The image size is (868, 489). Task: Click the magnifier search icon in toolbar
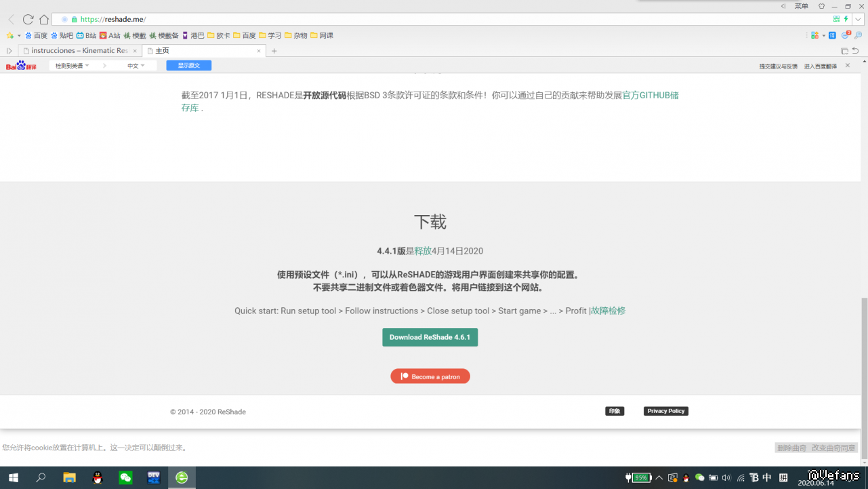[858, 35]
